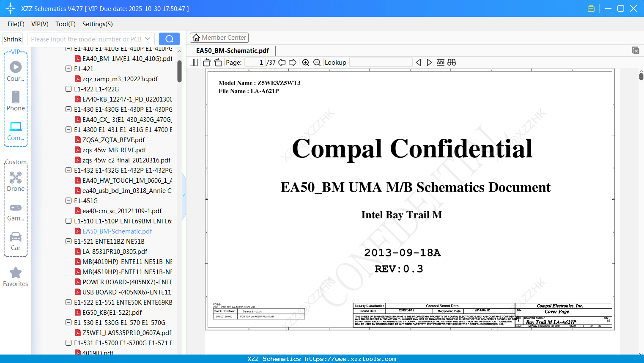Click the file tree vertical scrollbar

click(179, 71)
